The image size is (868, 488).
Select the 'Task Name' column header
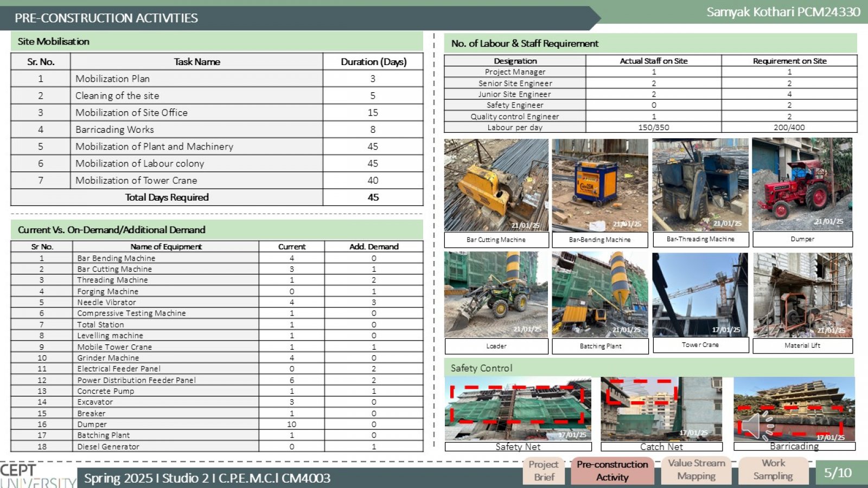pos(196,62)
